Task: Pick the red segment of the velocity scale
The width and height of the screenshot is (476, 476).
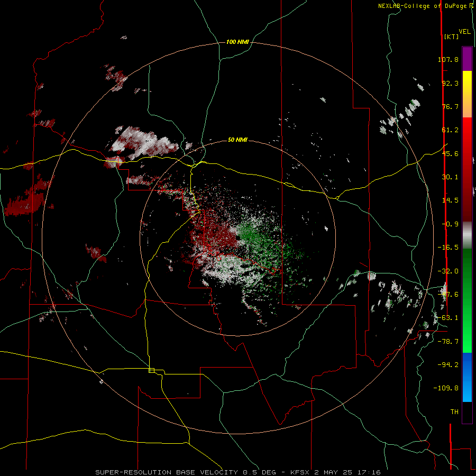Action: (x=467, y=169)
